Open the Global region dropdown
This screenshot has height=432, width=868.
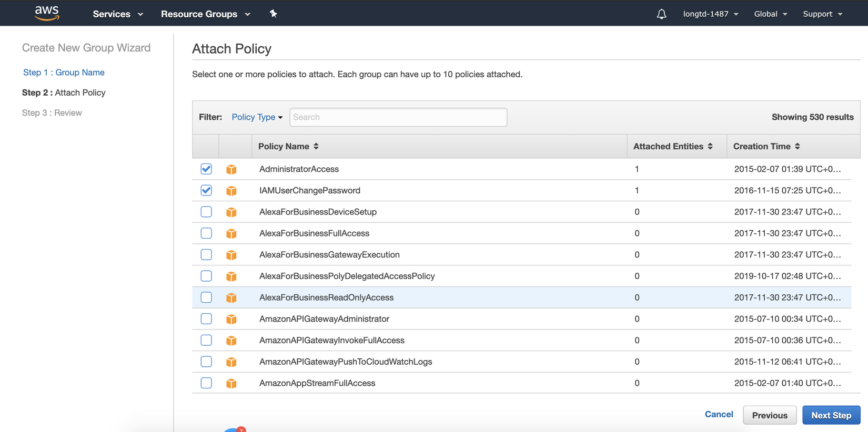point(770,14)
